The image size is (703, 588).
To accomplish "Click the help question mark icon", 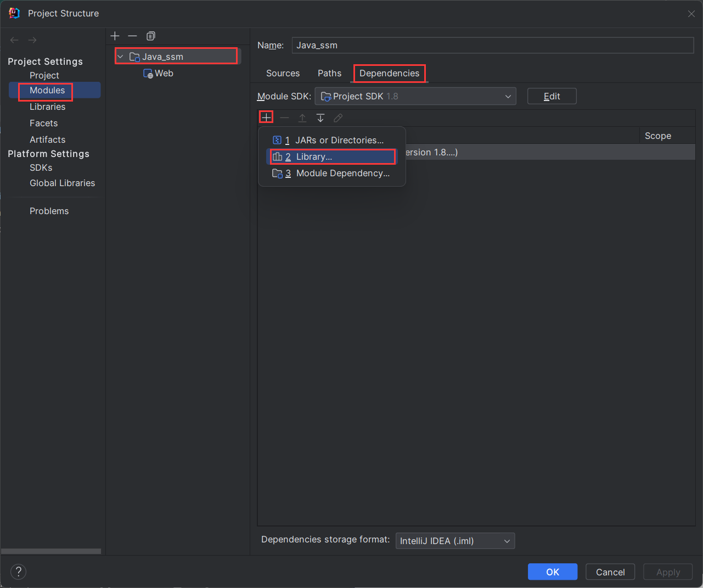I will coord(18,572).
